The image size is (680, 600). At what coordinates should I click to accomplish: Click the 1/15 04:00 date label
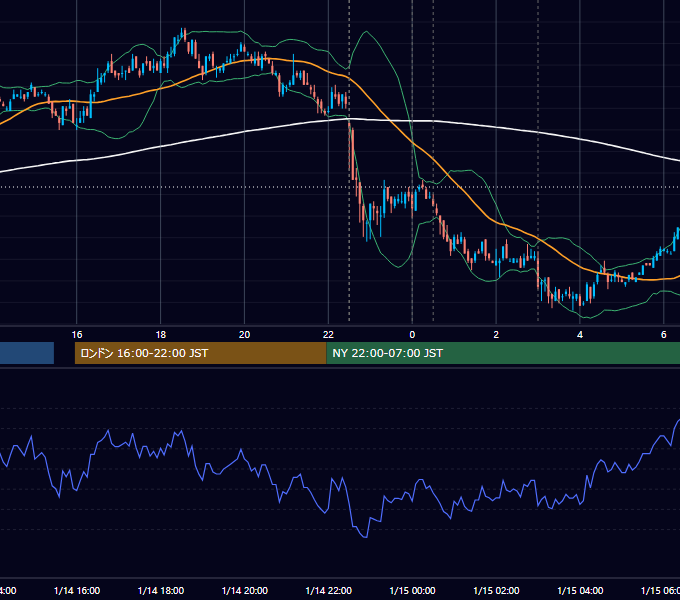click(x=580, y=590)
